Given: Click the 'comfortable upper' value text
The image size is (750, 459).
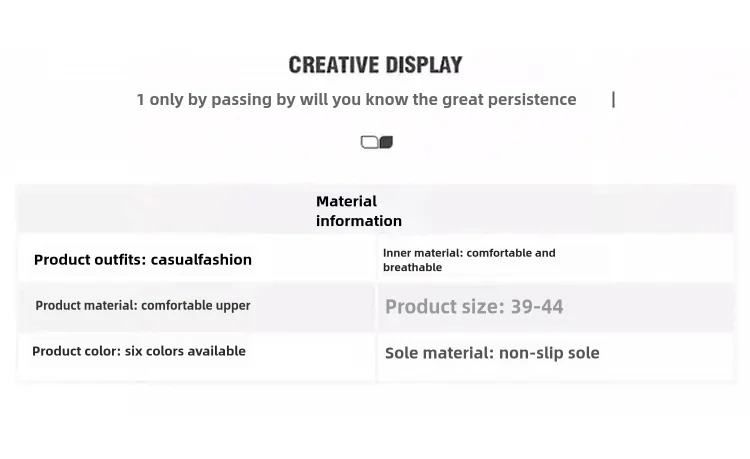Looking at the screenshot, I should (196, 306).
